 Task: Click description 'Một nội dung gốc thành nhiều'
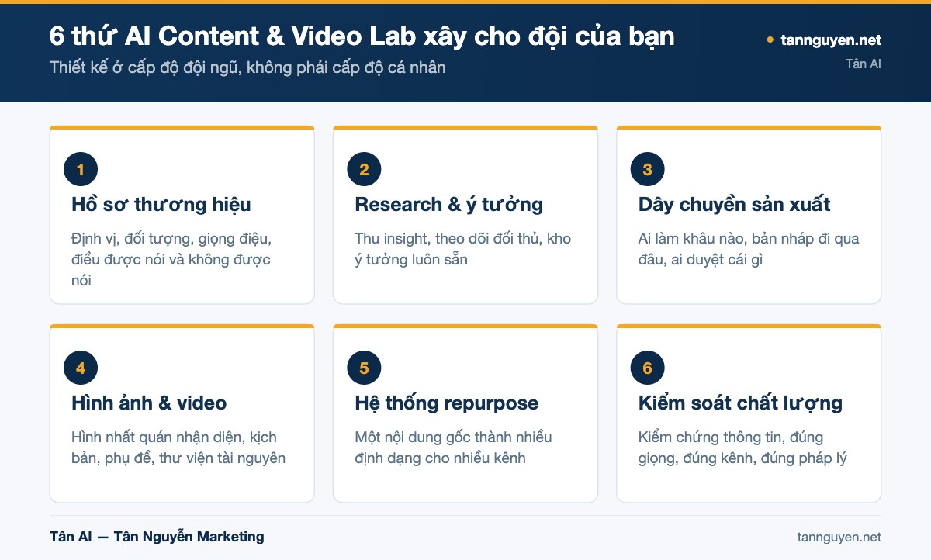point(453,448)
